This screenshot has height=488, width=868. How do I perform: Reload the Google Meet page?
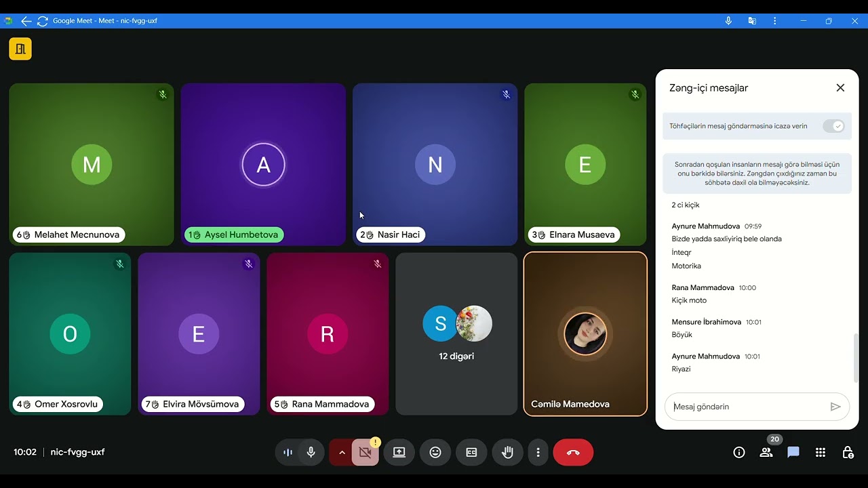pos(43,21)
